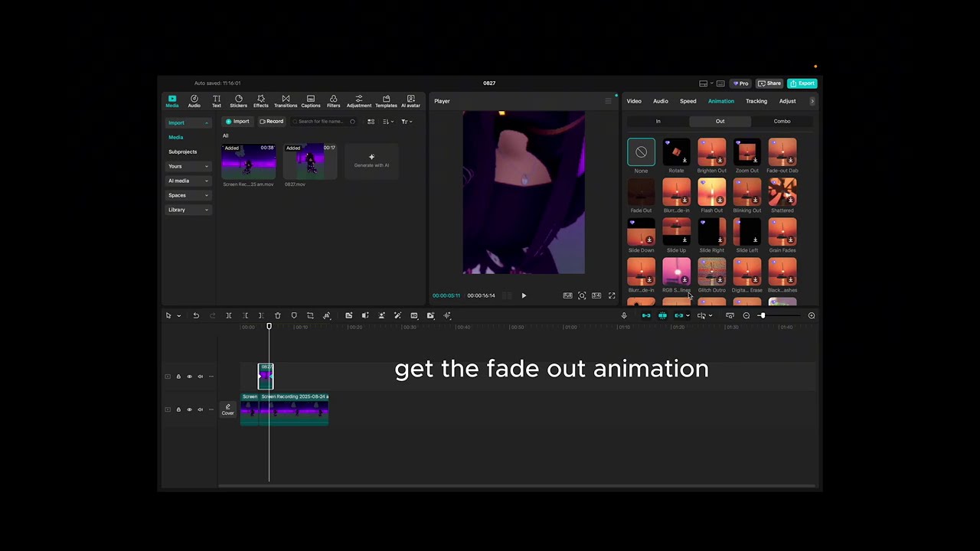
Task: Open the Templates library
Action: [386, 101]
